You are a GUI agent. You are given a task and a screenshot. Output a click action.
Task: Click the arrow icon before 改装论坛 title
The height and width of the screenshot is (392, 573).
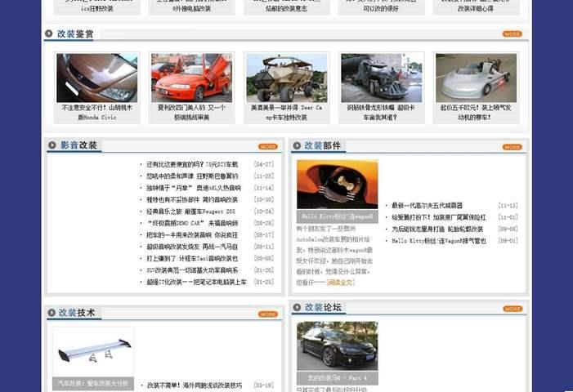click(298, 308)
